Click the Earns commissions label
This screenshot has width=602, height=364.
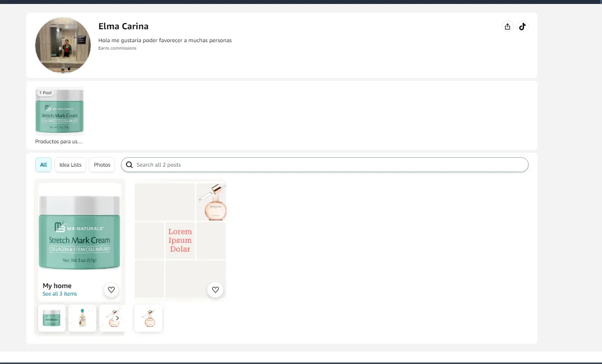tap(118, 48)
